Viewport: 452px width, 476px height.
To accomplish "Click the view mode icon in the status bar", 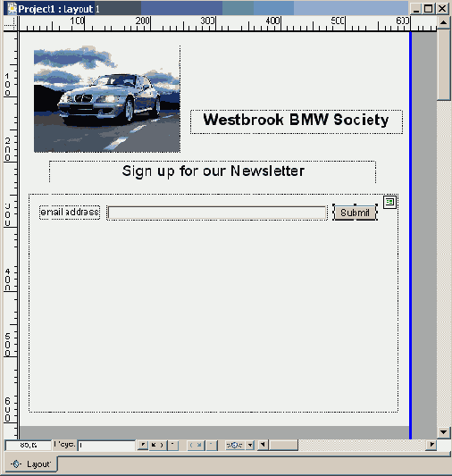I will click(x=235, y=446).
